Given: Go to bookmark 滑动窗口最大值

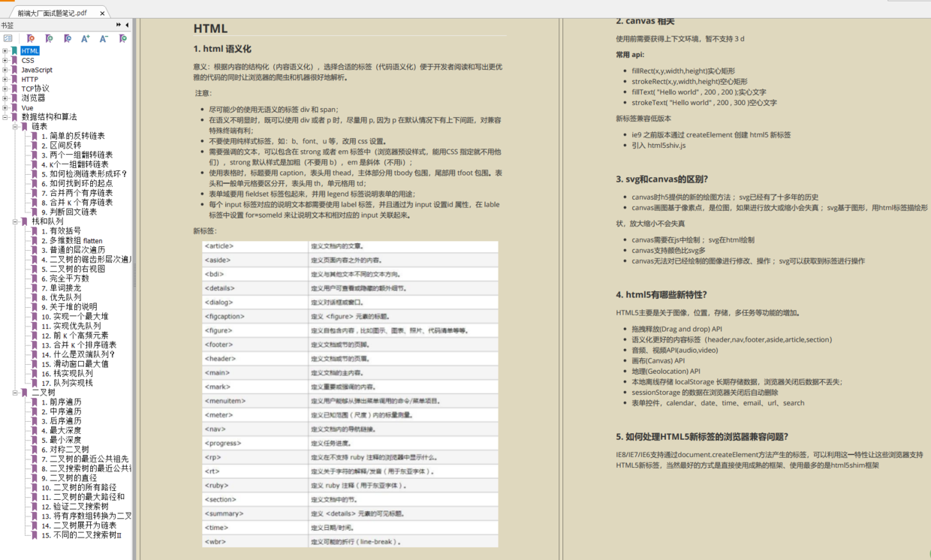Looking at the screenshot, I should [74, 364].
